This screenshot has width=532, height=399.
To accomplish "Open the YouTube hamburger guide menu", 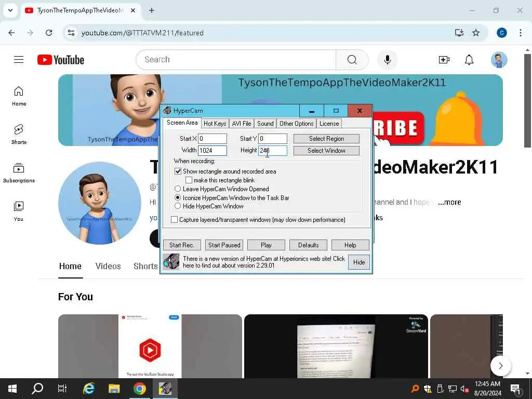I will [19, 60].
